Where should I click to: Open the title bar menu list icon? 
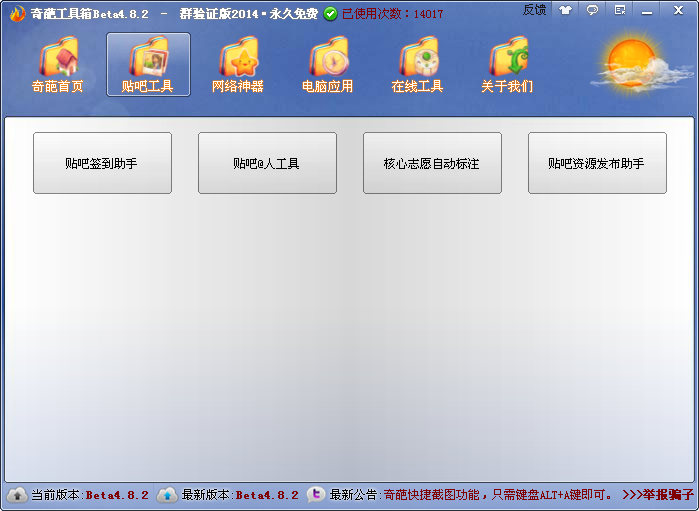620,10
